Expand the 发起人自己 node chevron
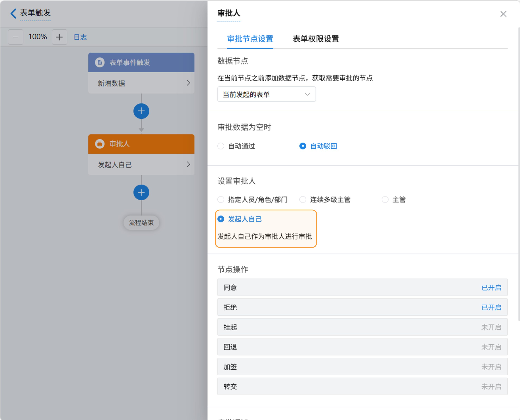Image resolution: width=520 pixels, height=420 pixels. coord(188,164)
